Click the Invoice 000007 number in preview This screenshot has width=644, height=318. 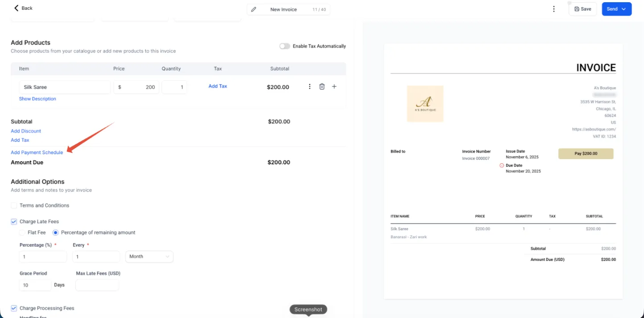pyautogui.click(x=476, y=159)
